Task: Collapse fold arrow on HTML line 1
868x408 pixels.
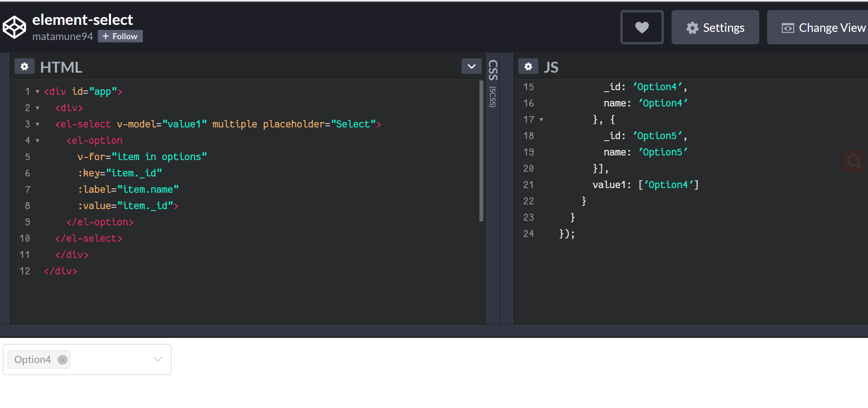Action: tap(38, 92)
